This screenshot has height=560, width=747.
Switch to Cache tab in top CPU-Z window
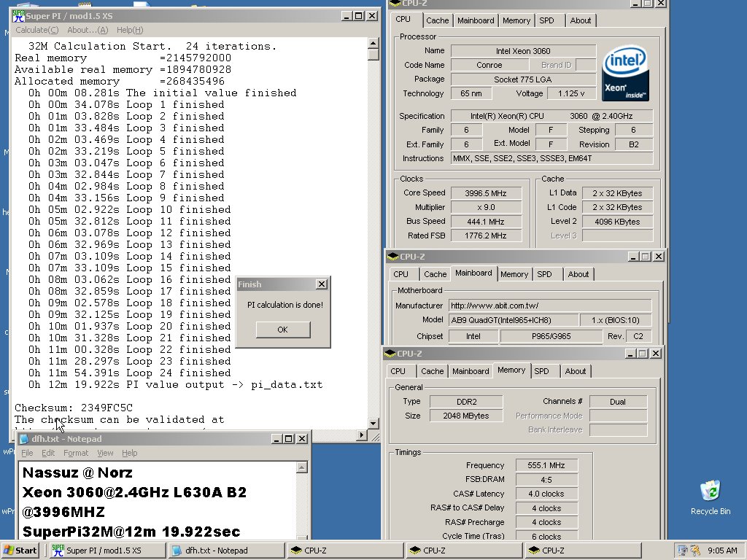coord(438,20)
